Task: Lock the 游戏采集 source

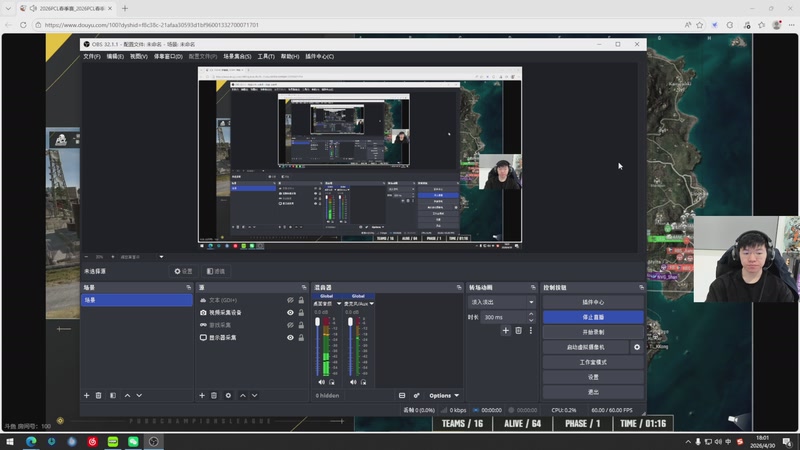Action: pos(301,325)
